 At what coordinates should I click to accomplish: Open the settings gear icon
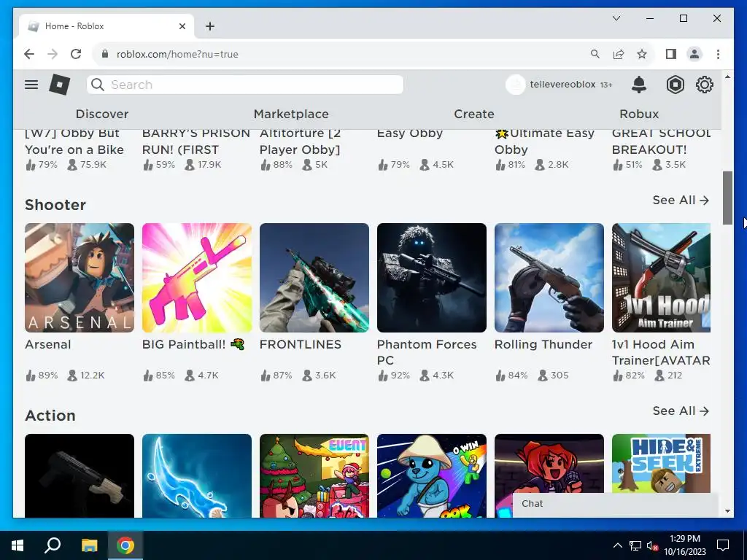[x=704, y=85]
